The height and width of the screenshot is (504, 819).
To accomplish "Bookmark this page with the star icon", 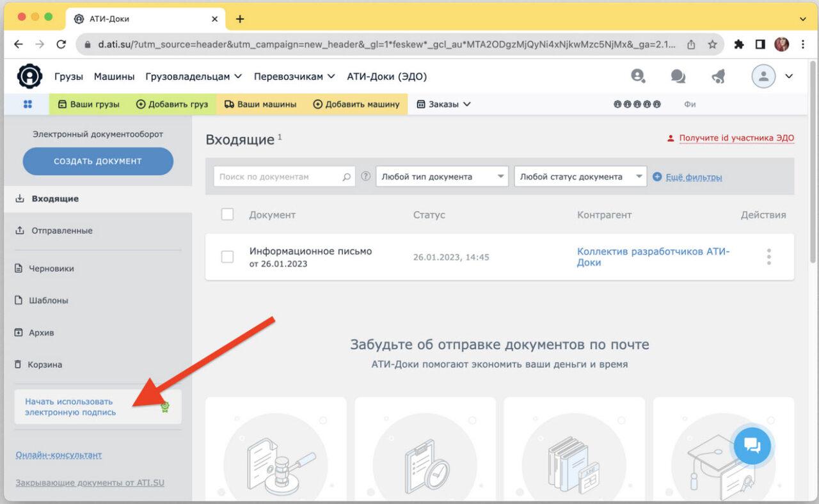I will point(712,45).
